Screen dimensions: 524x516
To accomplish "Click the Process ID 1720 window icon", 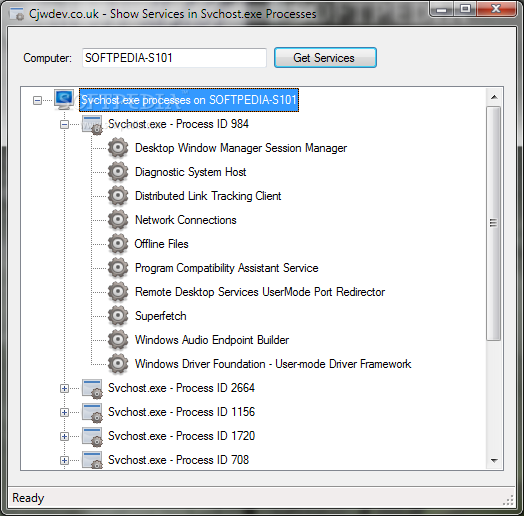I will (x=92, y=437).
